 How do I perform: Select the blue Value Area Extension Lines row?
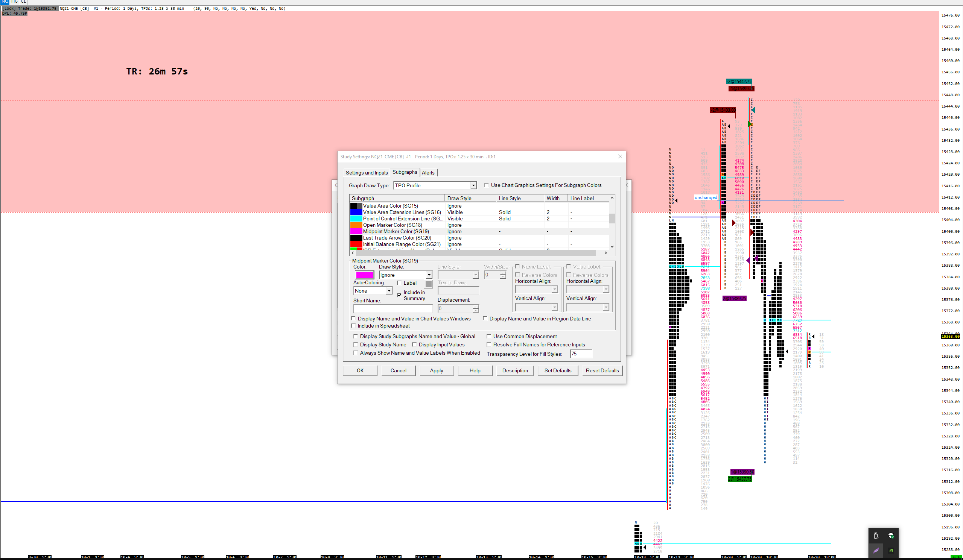(x=401, y=212)
